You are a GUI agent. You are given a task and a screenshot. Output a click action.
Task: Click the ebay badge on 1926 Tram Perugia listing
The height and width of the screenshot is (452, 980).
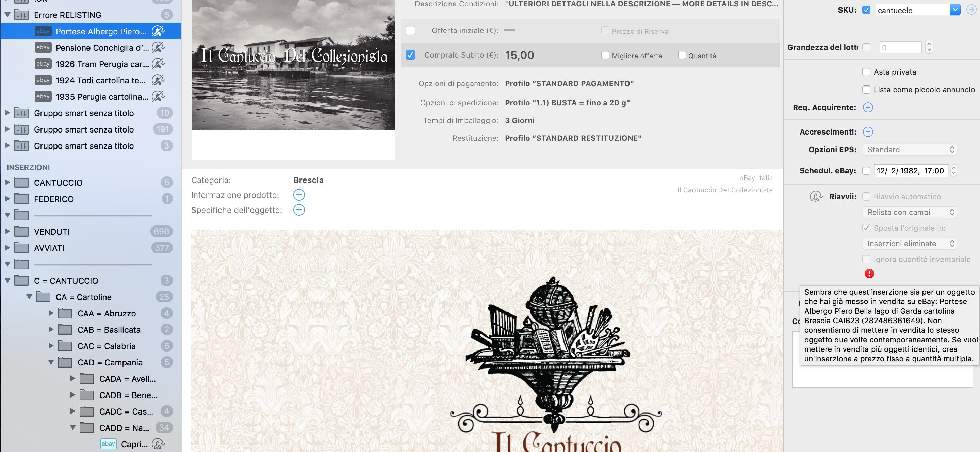[x=43, y=64]
